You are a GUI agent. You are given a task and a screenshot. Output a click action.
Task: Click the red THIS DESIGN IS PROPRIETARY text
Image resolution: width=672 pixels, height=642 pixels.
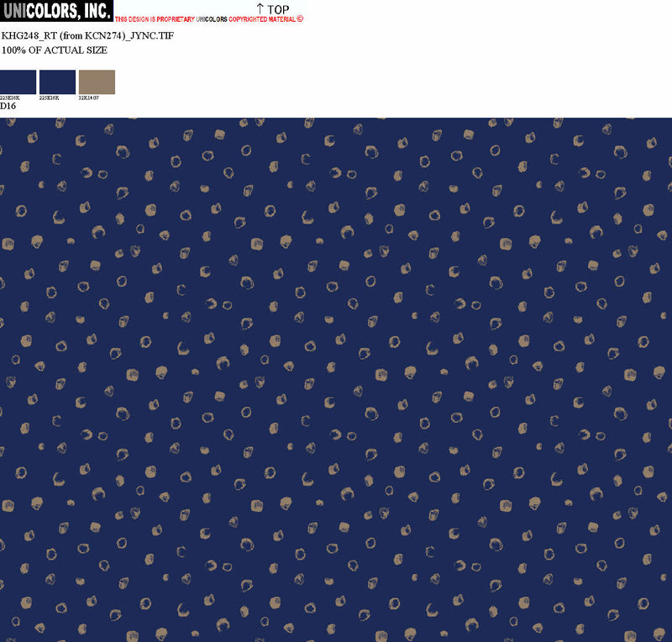[155, 19]
